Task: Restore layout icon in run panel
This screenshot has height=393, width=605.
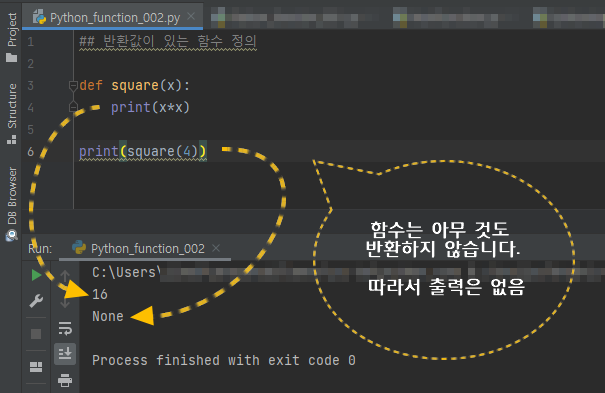Action: click(x=36, y=367)
